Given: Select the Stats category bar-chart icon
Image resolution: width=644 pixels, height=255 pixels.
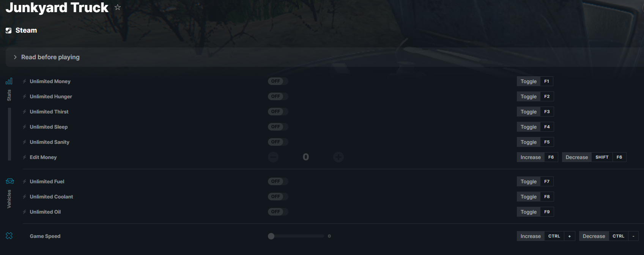Looking at the screenshot, I should [x=9, y=81].
